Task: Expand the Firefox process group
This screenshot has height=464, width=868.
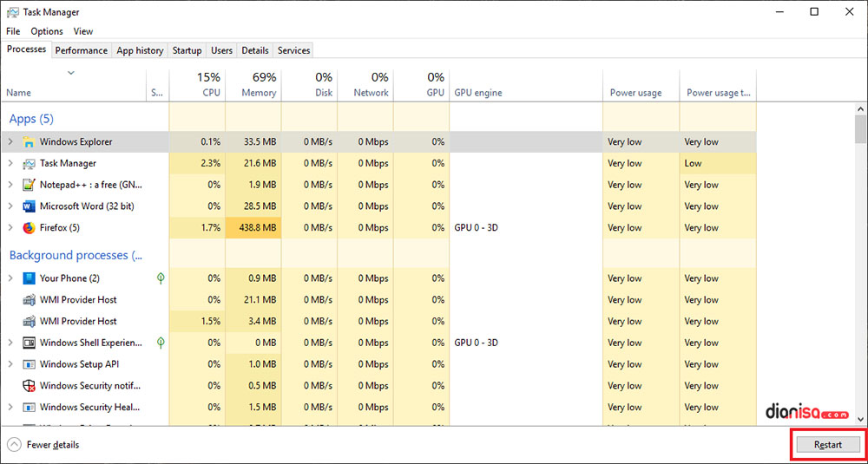Action: pos(10,228)
